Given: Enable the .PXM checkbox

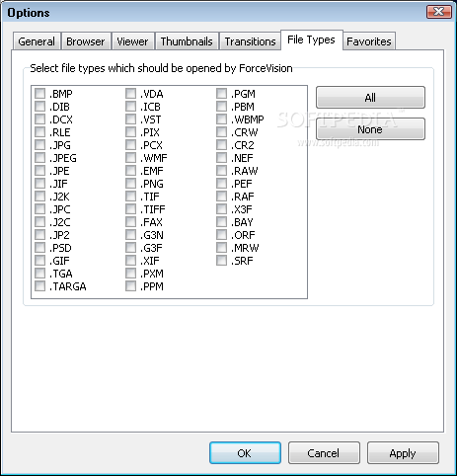Looking at the screenshot, I should pos(130,274).
